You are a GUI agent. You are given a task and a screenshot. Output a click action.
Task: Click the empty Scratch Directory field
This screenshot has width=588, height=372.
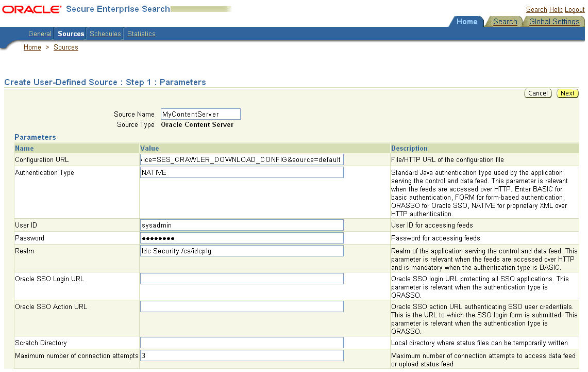coord(241,342)
